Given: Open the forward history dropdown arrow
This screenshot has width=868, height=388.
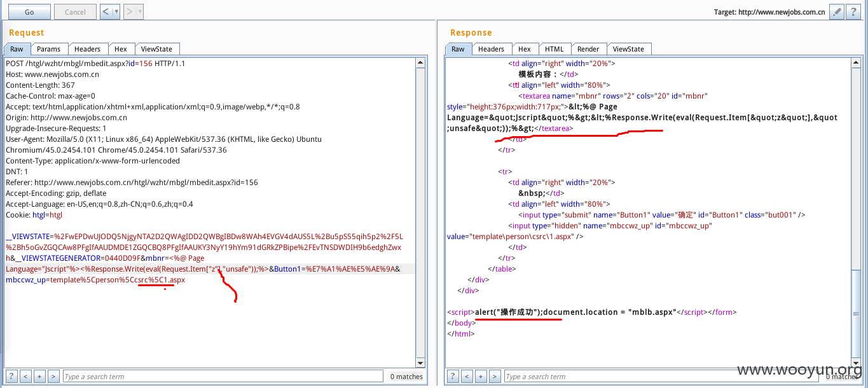Looking at the screenshot, I should point(140,11).
